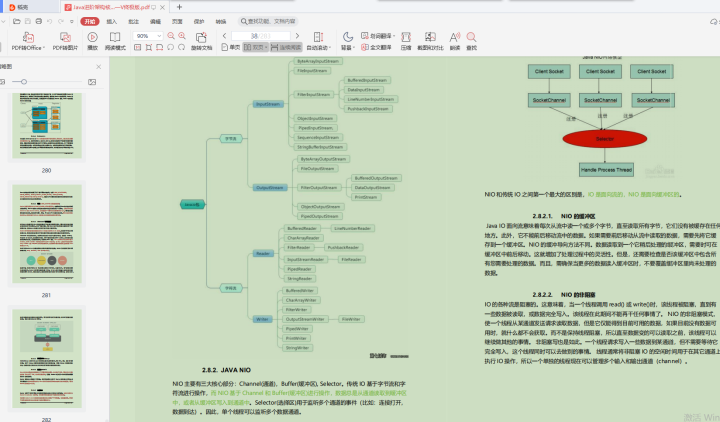Open the Insert ribbon tab
The width and height of the screenshot is (720, 422).
[112, 21]
